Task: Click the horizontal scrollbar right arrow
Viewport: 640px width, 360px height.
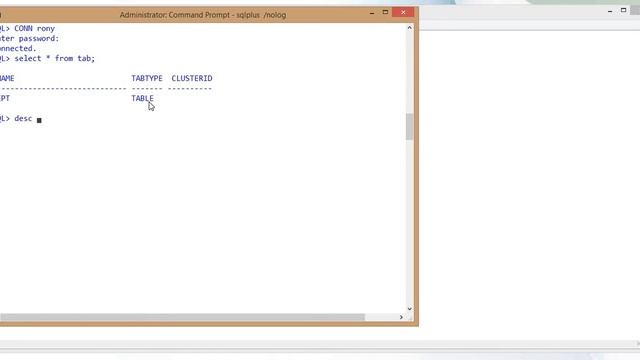Action: point(401,317)
